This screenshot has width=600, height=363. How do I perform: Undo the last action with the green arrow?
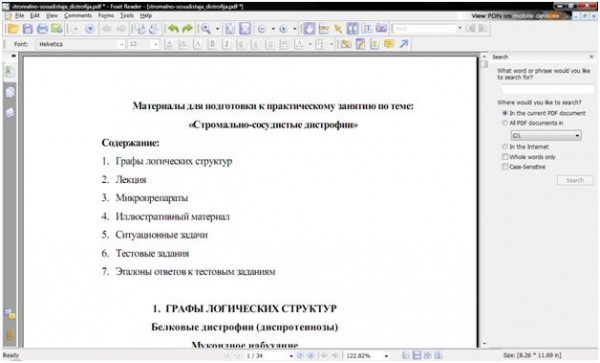[173, 29]
